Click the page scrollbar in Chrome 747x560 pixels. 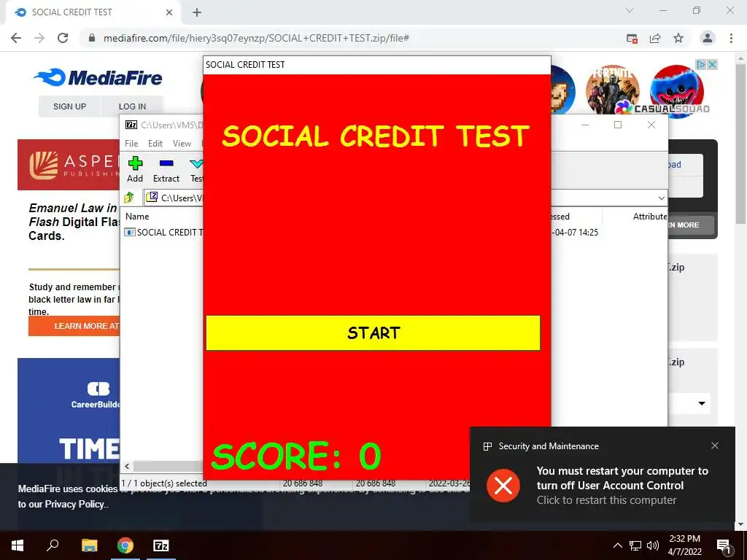pos(740,143)
